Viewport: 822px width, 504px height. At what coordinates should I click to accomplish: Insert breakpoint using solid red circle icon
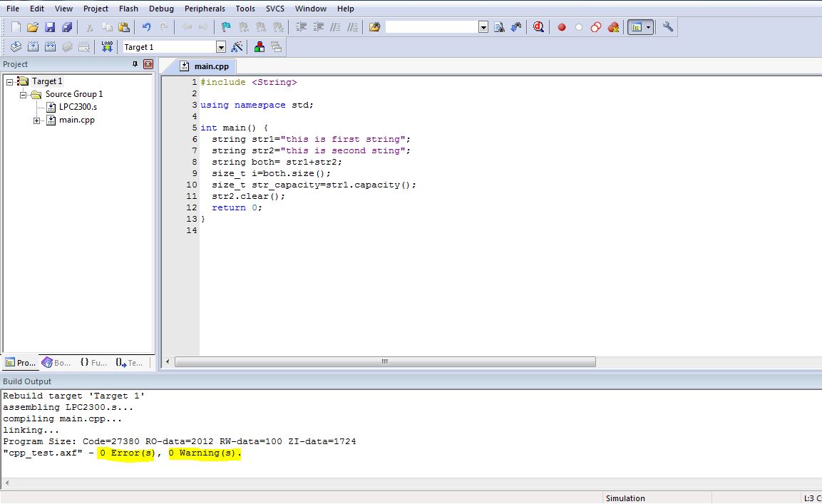pyautogui.click(x=562, y=27)
